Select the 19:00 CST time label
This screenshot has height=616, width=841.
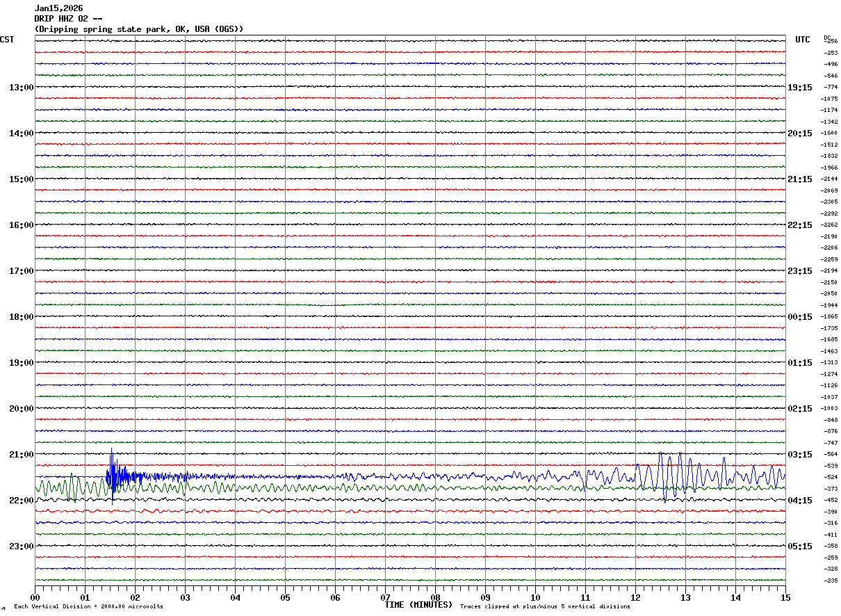coord(21,362)
